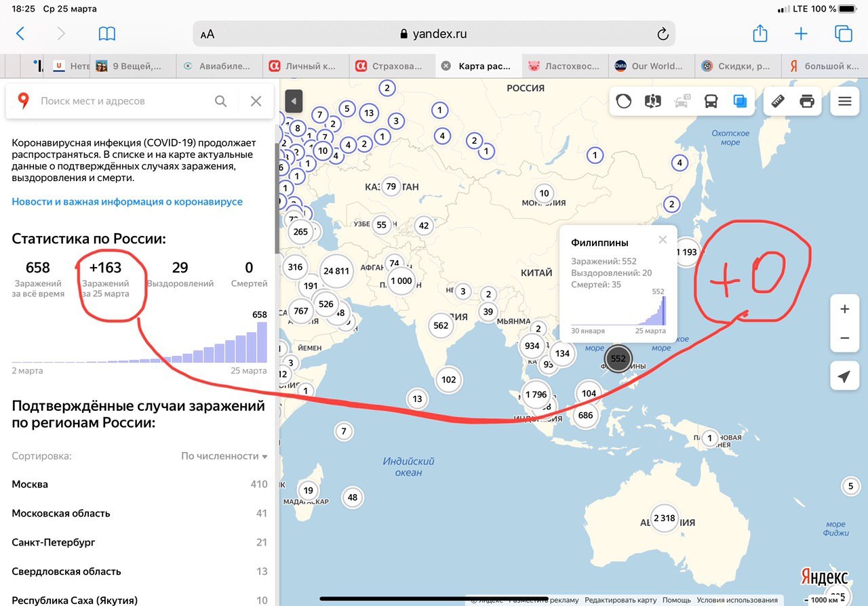Screen dimensions: 868x606
Task: Click the 79 Kazakhstan marker
Action: click(391, 186)
